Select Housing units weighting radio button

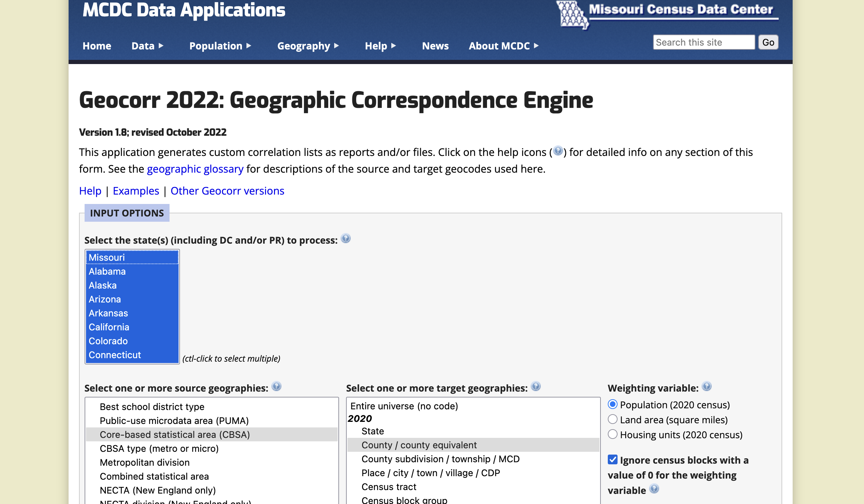pos(612,434)
